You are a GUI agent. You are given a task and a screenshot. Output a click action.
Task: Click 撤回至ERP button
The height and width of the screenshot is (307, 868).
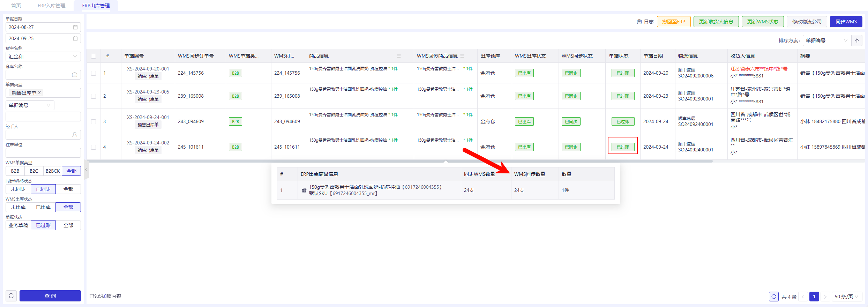coord(674,22)
